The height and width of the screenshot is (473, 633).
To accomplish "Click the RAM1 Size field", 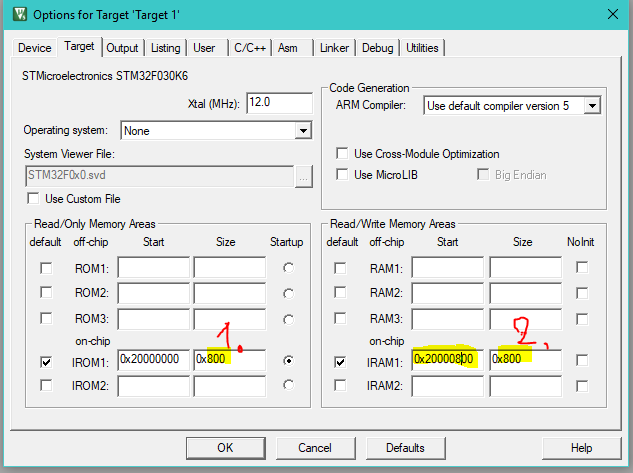I will 526,267.
